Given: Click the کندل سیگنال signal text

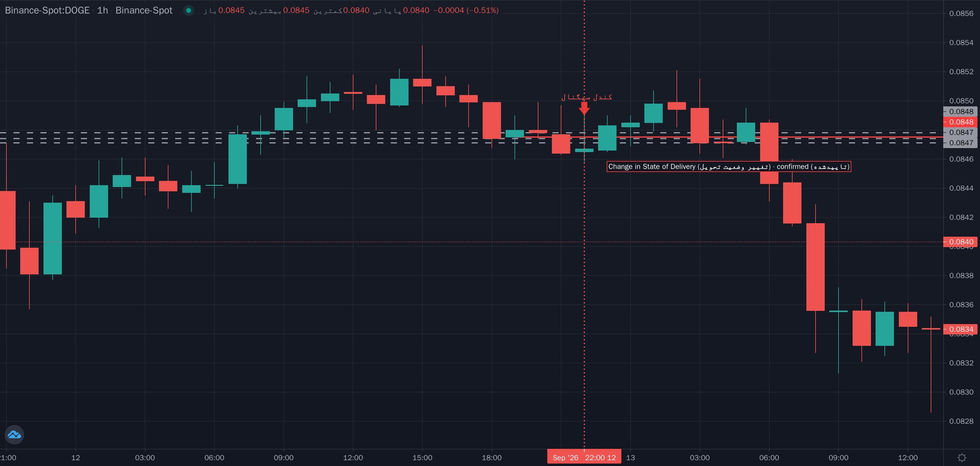Looking at the screenshot, I should [x=587, y=97].
